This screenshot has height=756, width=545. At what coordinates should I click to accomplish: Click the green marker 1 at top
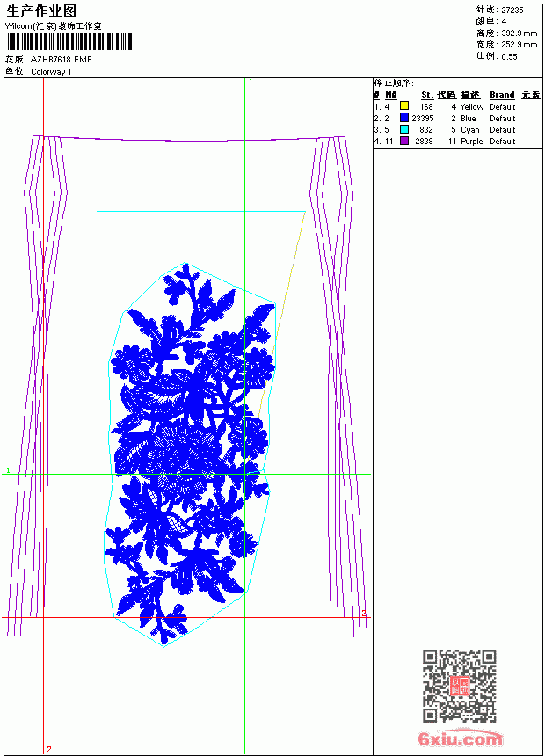click(x=251, y=83)
